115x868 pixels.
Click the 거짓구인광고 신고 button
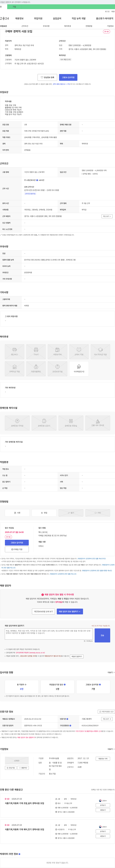pyautogui.click(x=106, y=712)
